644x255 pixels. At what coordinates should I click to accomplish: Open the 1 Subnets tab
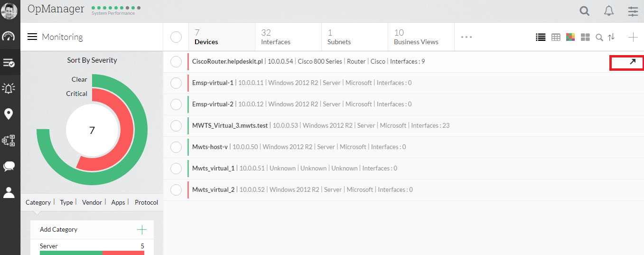355,37
